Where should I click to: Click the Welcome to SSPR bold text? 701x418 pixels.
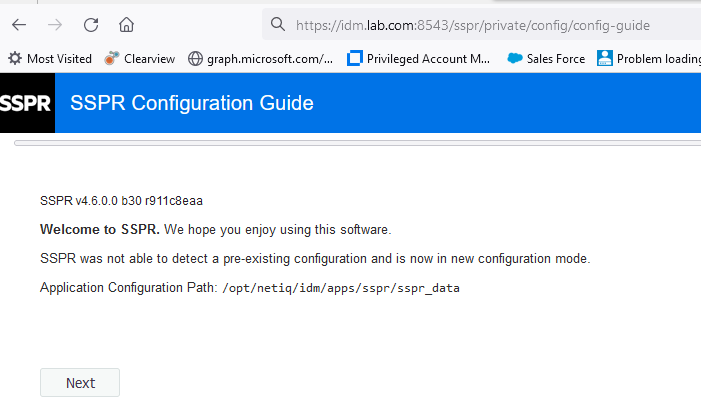[100, 230]
